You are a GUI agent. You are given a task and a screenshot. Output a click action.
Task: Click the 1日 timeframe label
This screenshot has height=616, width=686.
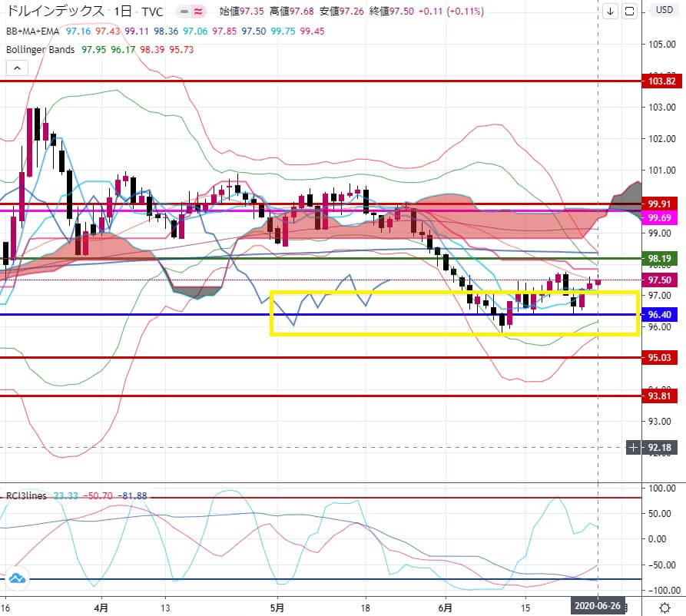coord(123,12)
